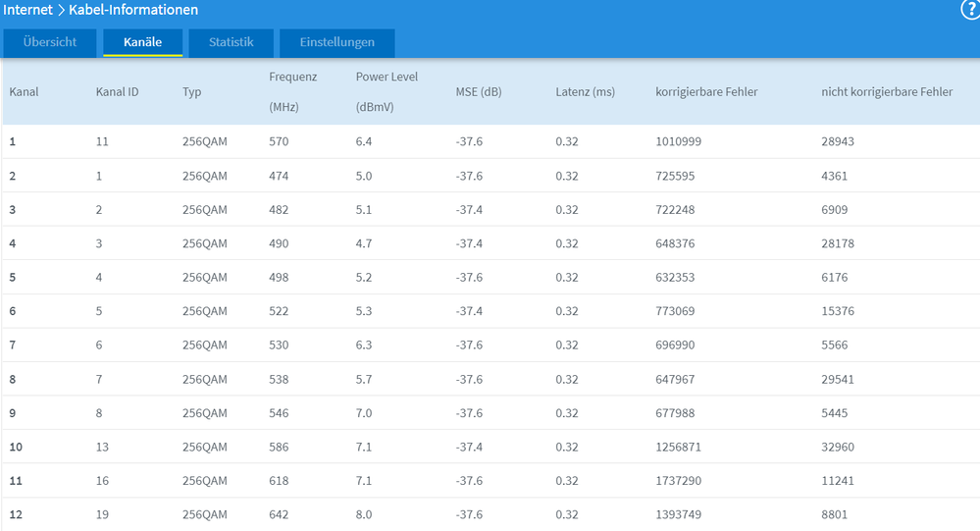This screenshot has width=980, height=531.
Task: Click the MSE (dB) column header
Action: 479,92
